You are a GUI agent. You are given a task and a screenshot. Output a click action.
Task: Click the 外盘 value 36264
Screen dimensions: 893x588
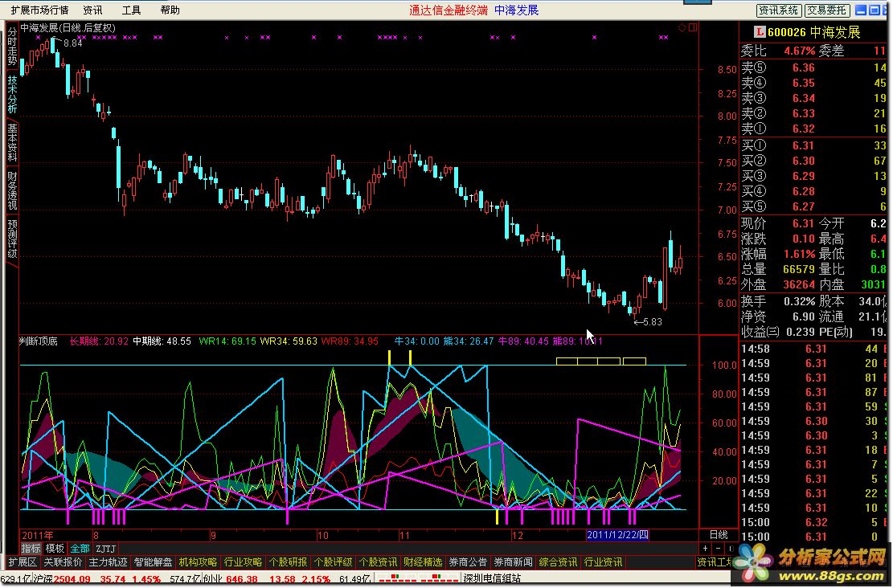(799, 284)
